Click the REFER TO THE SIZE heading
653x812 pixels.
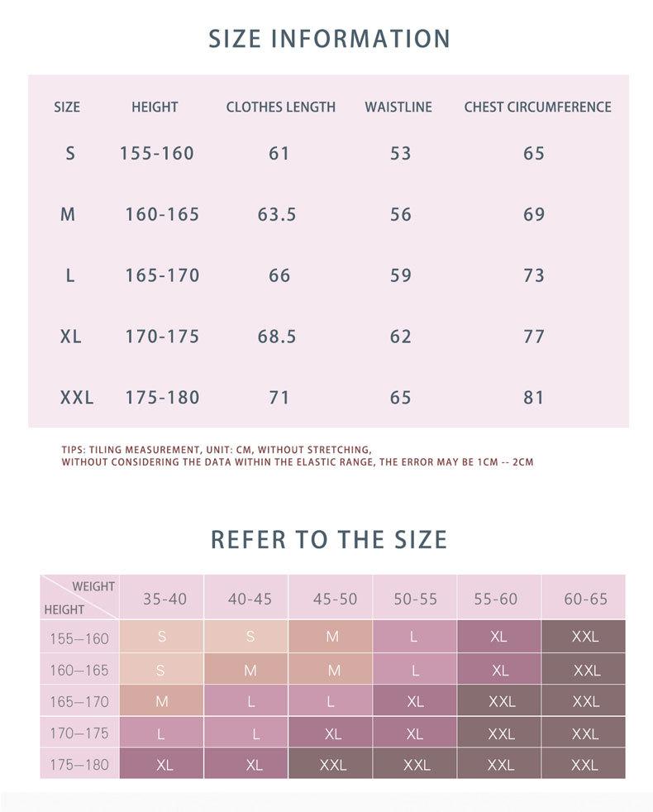[x=329, y=539]
